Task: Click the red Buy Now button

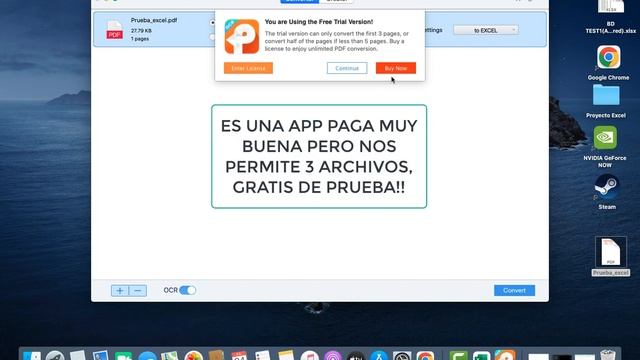Action: point(396,68)
